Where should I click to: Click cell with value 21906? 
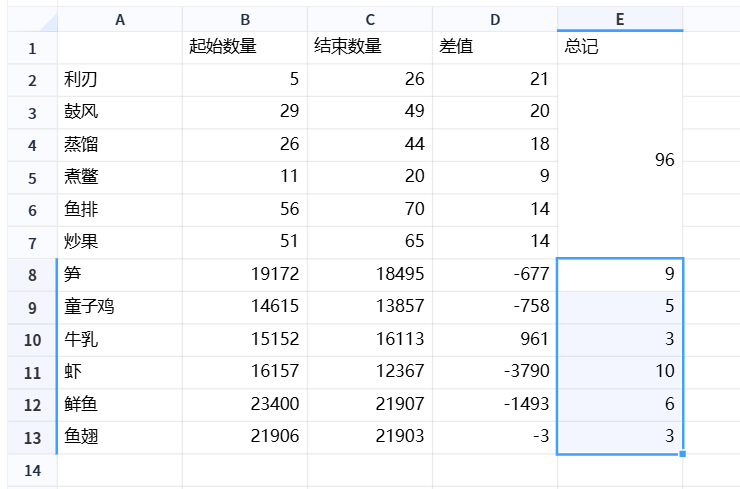click(x=245, y=438)
